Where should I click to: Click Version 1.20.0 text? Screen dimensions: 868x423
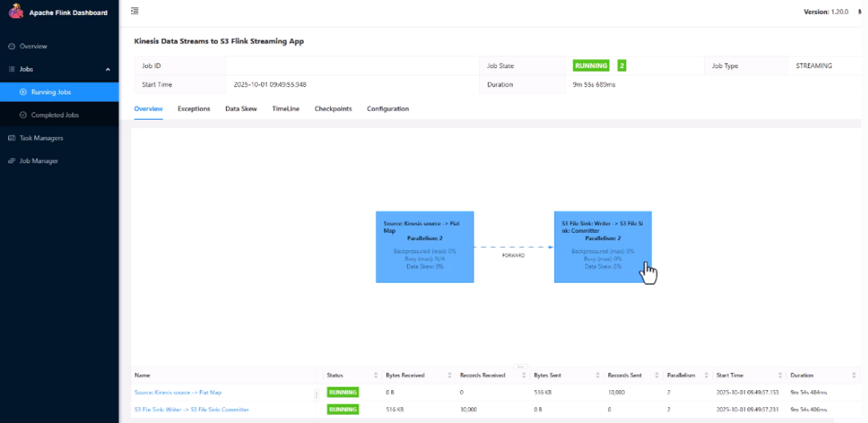click(826, 12)
